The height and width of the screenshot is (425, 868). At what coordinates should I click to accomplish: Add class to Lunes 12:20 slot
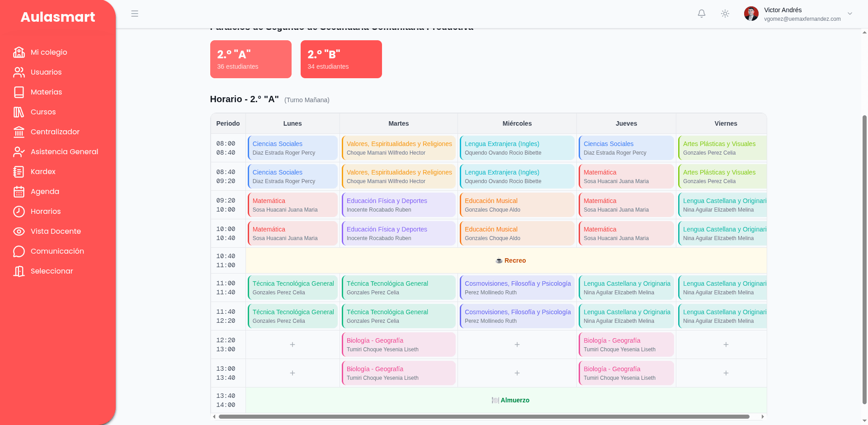pyautogui.click(x=292, y=345)
